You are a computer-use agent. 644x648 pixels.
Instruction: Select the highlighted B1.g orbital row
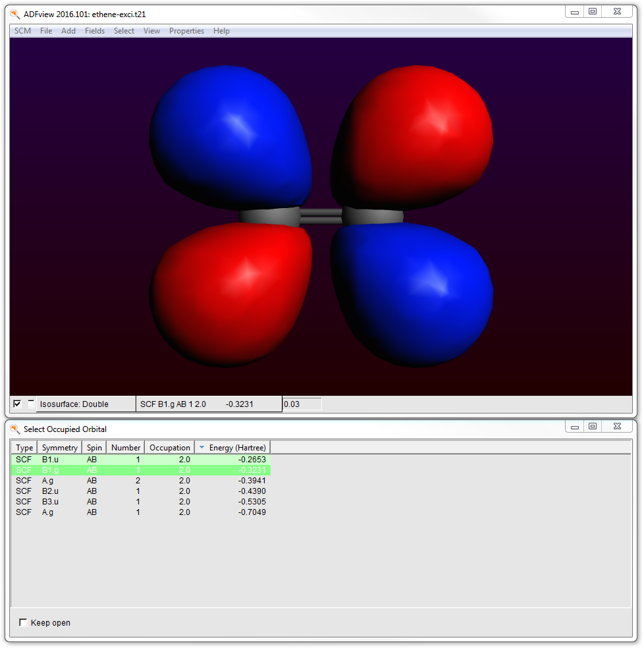141,470
